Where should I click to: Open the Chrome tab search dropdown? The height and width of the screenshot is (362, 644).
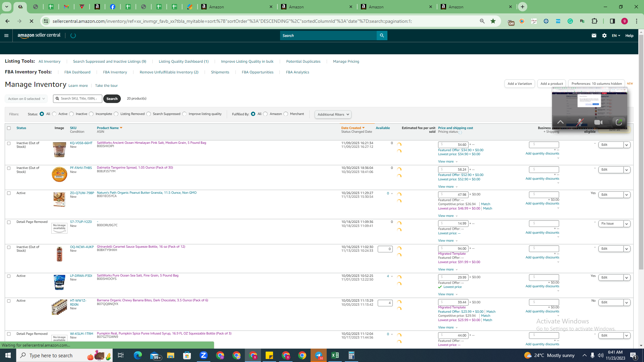click(7, 7)
